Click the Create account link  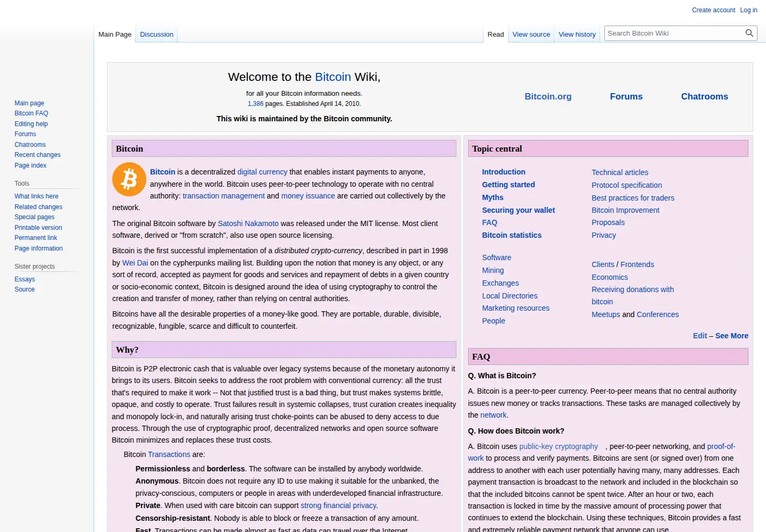coord(713,10)
